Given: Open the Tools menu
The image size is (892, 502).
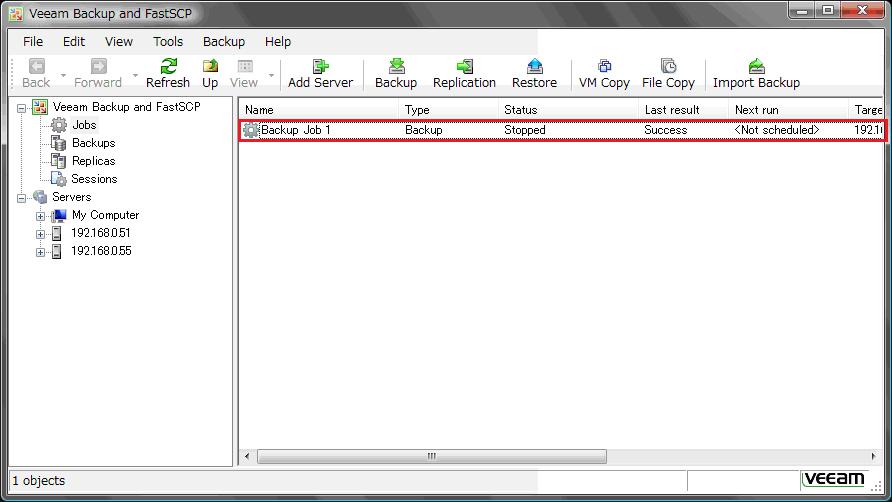Looking at the screenshot, I should pyautogui.click(x=168, y=41).
